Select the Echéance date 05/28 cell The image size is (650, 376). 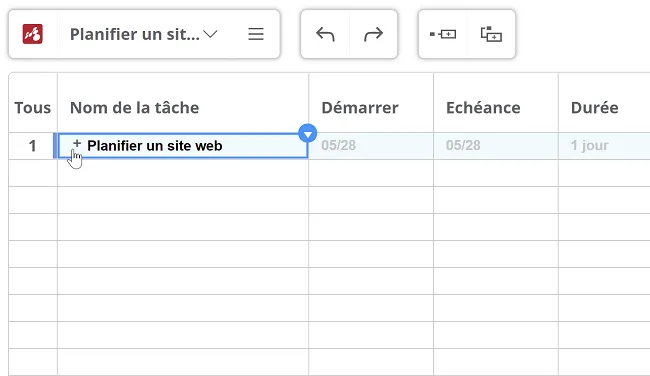pyautogui.click(x=496, y=146)
